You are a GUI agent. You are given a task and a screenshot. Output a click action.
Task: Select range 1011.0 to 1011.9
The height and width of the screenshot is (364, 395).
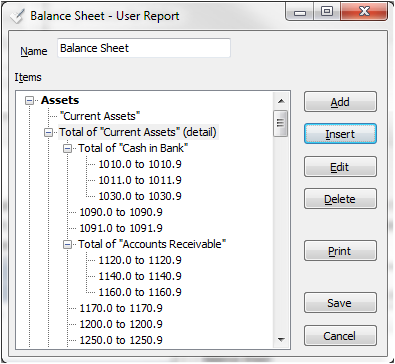[x=140, y=180]
